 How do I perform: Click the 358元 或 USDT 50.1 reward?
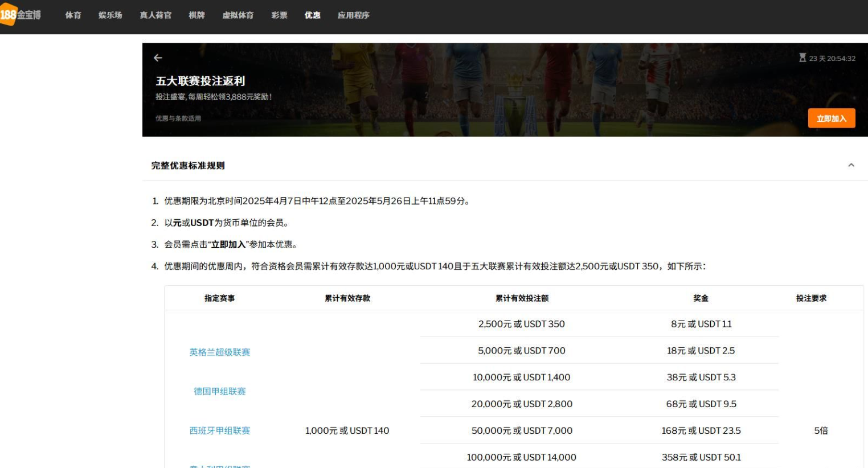[x=701, y=458]
